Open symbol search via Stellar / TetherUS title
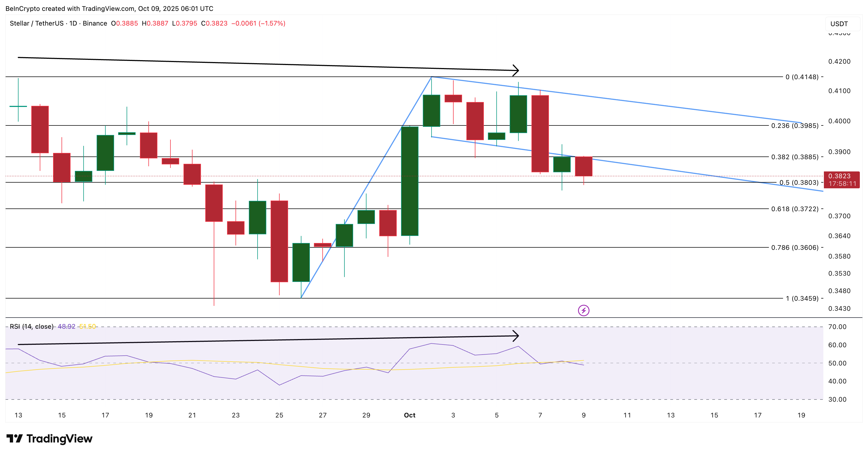The height and width of the screenshot is (455, 868). pyautogui.click(x=37, y=24)
